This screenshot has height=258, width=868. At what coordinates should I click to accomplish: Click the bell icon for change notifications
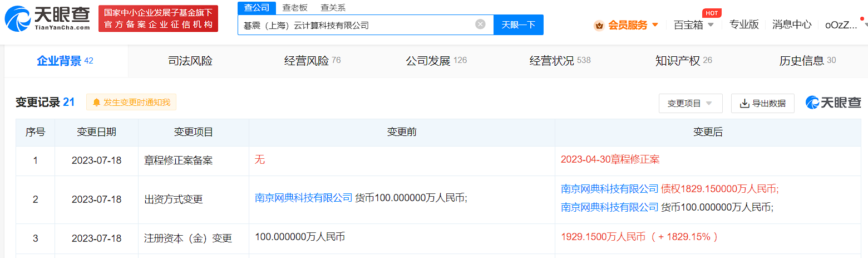point(97,103)
